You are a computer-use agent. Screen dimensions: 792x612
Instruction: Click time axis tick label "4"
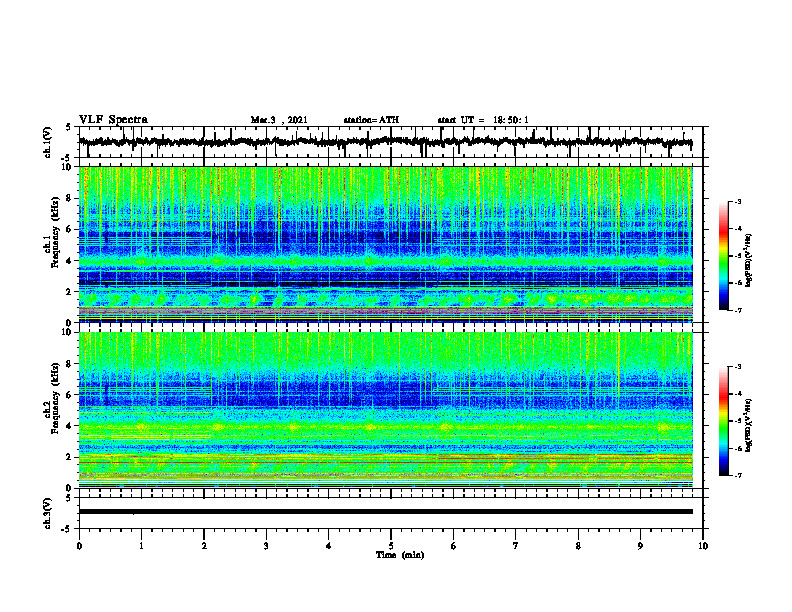point(329,546)
